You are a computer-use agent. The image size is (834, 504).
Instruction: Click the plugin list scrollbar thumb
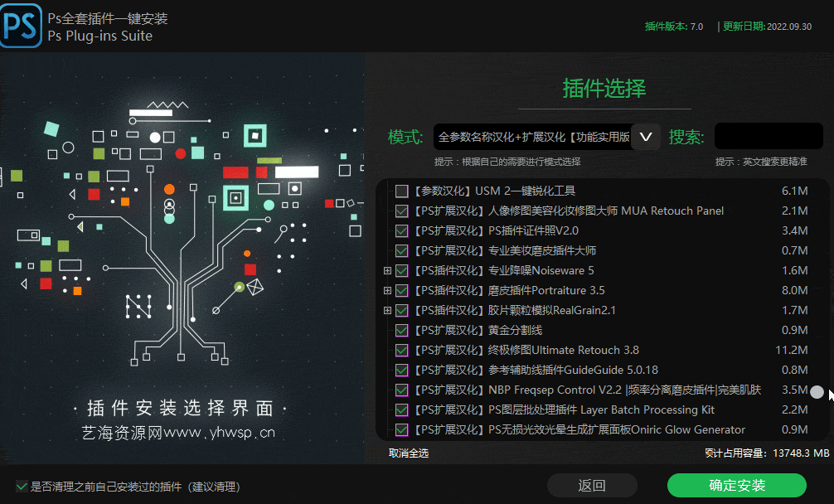pos(817,392)
